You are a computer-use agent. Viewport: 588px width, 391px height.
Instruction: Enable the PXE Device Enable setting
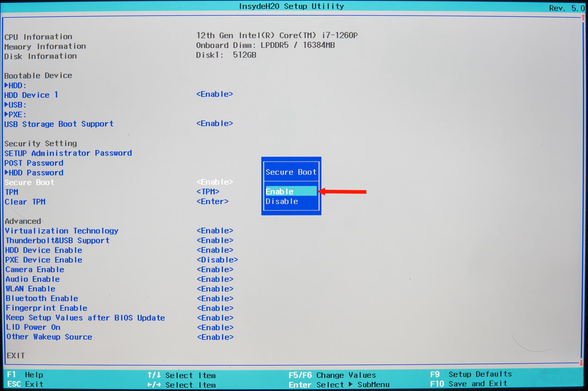tap(217, 260)
